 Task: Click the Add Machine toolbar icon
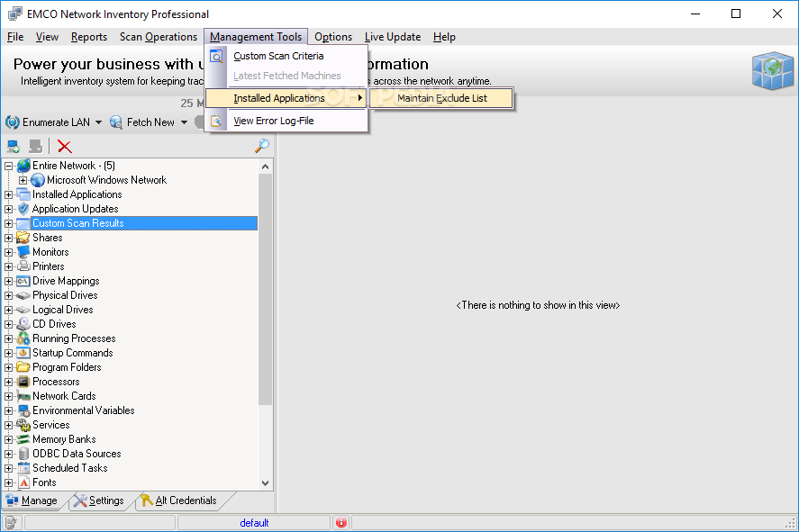pyautogui.click(x=14, y=147)
